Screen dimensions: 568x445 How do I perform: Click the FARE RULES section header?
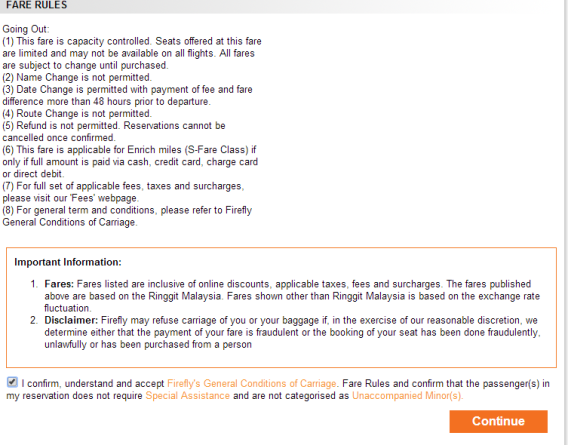[37, 5]
